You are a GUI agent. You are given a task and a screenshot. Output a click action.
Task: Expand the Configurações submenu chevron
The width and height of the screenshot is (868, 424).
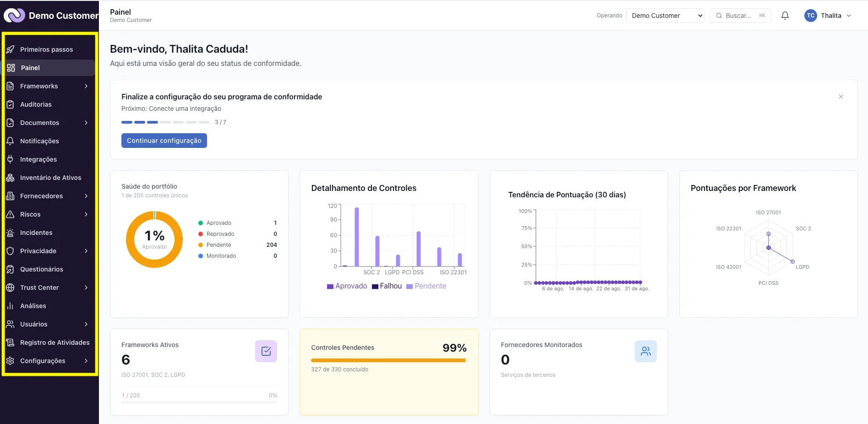(x=86, y=361)
